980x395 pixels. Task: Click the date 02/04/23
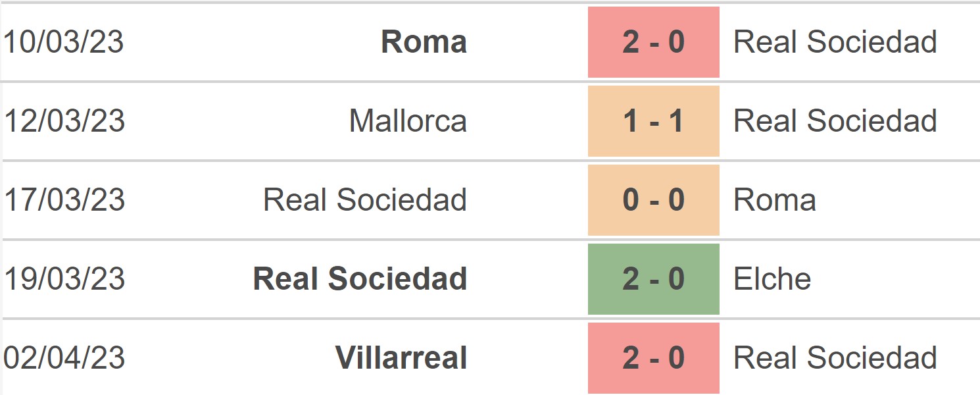[64, 358]
